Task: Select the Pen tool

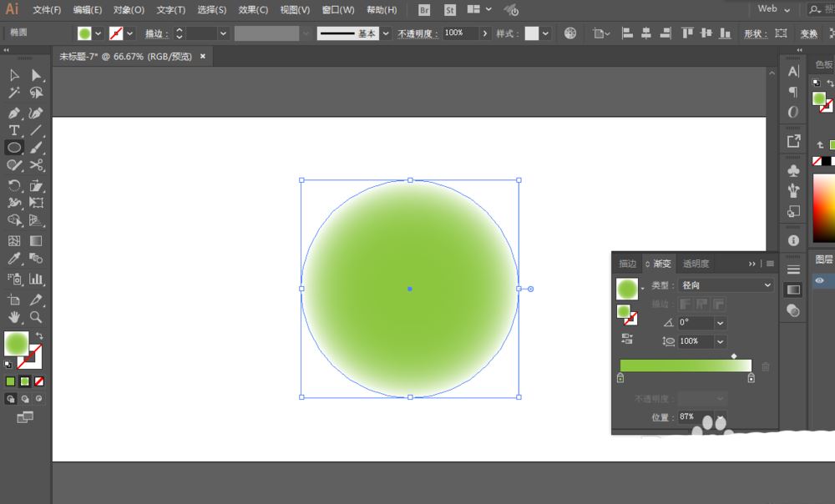Action: (14, 113)
